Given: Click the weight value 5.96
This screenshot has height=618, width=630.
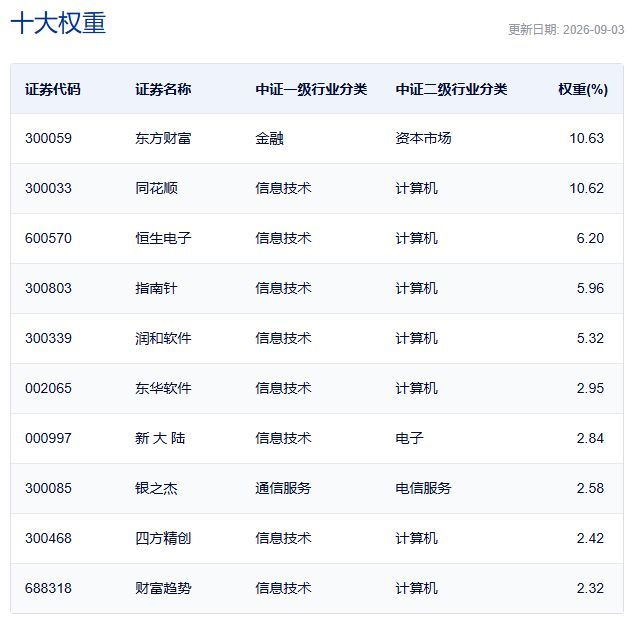Looking at the screenshot, I should click(x=590, y=288).
